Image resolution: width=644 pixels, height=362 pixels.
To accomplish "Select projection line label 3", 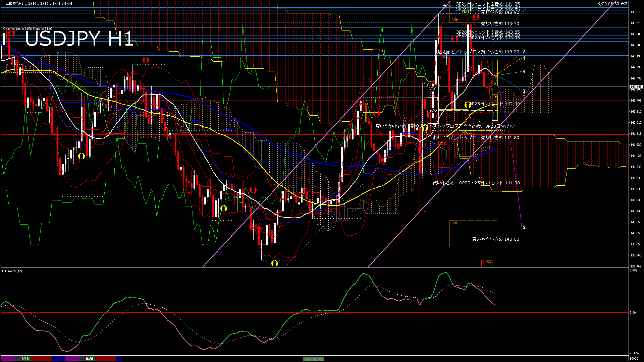I will coord(524,91).
